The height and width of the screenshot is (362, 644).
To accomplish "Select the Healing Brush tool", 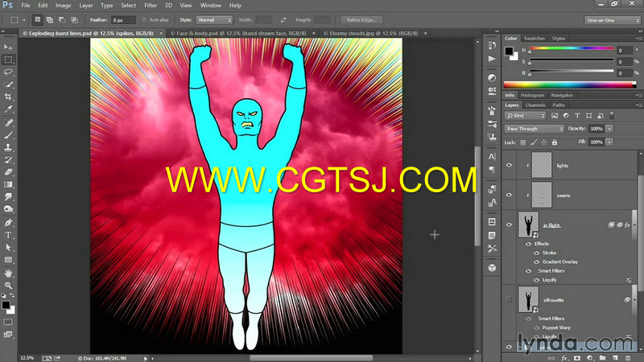I will (8, 123).
